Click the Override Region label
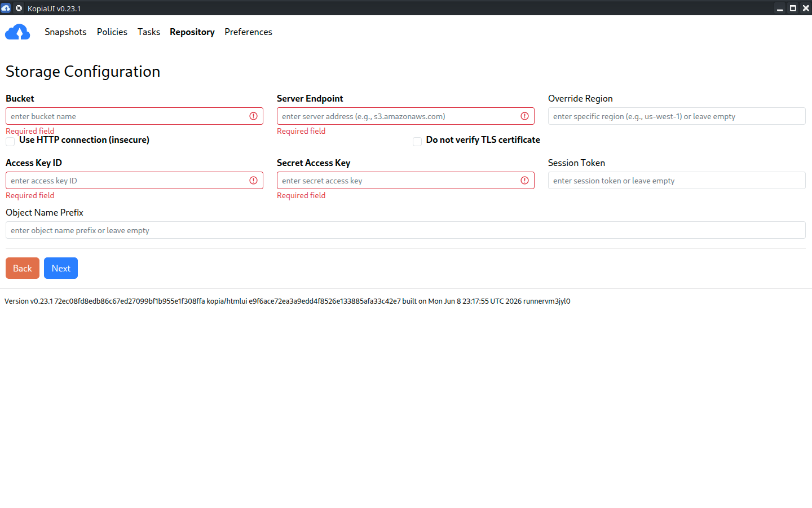The width and height of the screenshot is (812, 508). tap(580, 98)
